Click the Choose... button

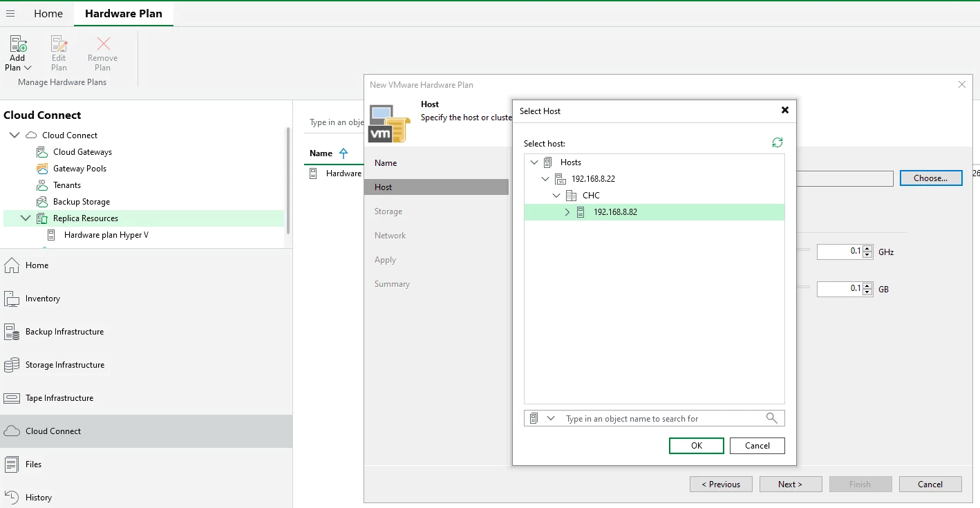[x=930, y=178]
